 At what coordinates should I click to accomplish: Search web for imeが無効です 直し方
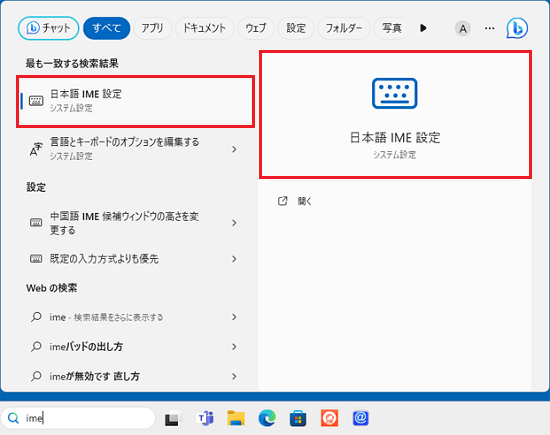[125, 376]
